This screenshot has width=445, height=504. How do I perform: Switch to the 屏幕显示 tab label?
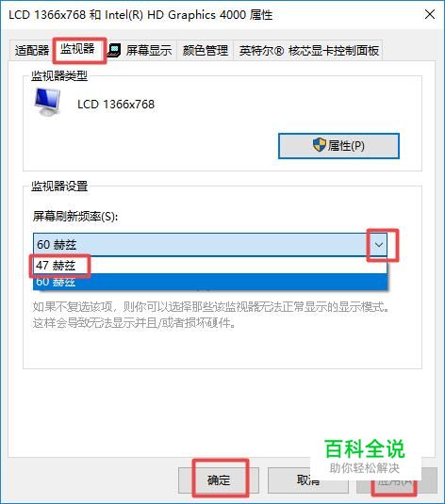[149, 51]
